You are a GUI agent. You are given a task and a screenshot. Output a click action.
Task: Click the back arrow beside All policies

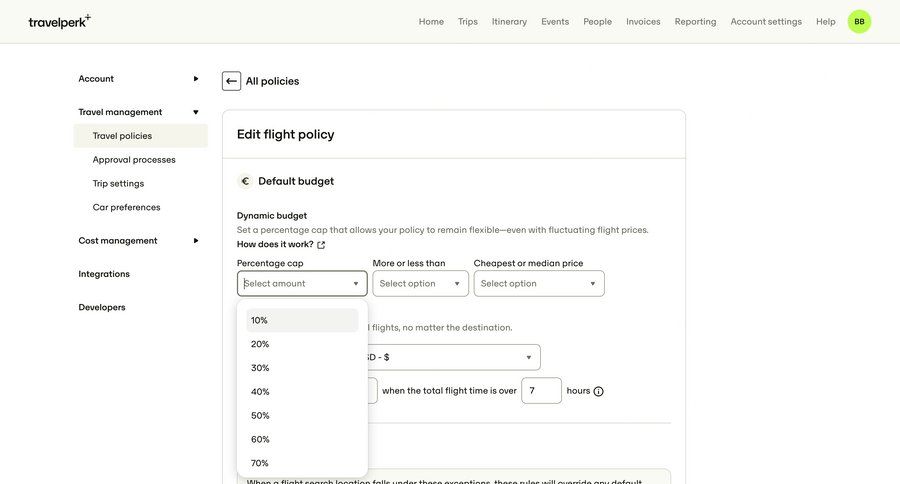(x=231, y=81)
